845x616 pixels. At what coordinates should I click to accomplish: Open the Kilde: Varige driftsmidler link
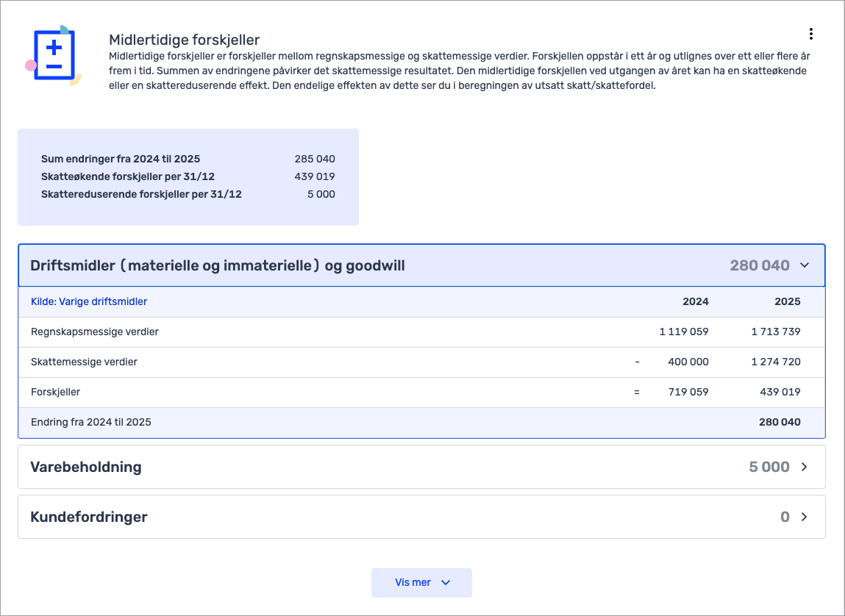point(89,301)
